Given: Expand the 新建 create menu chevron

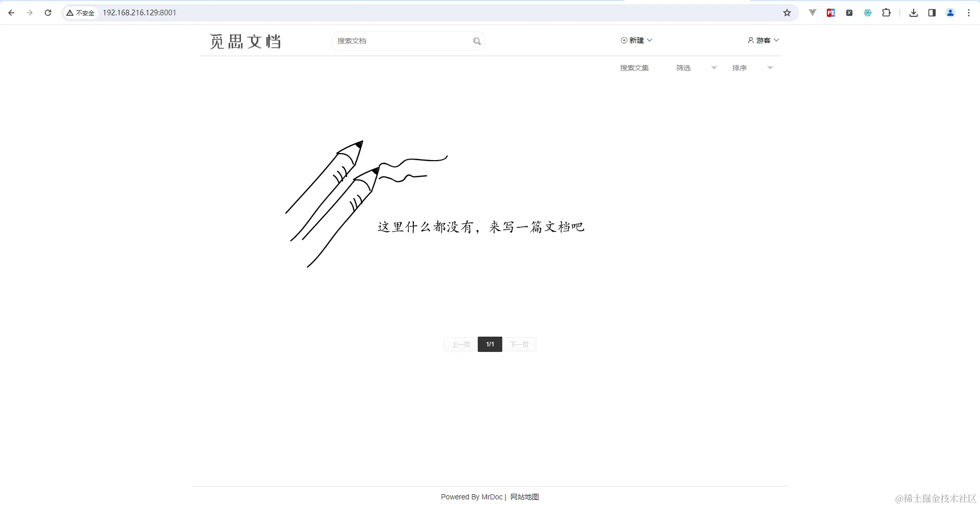Looking at the screenshot, I should pyautogui.click(x=651, y=40).
